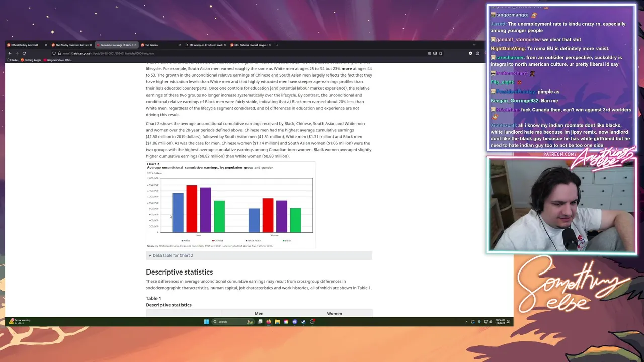Select Cumulative earnings active tab
Viewport: 644px width, 362px height.
[x=117, y=45]
